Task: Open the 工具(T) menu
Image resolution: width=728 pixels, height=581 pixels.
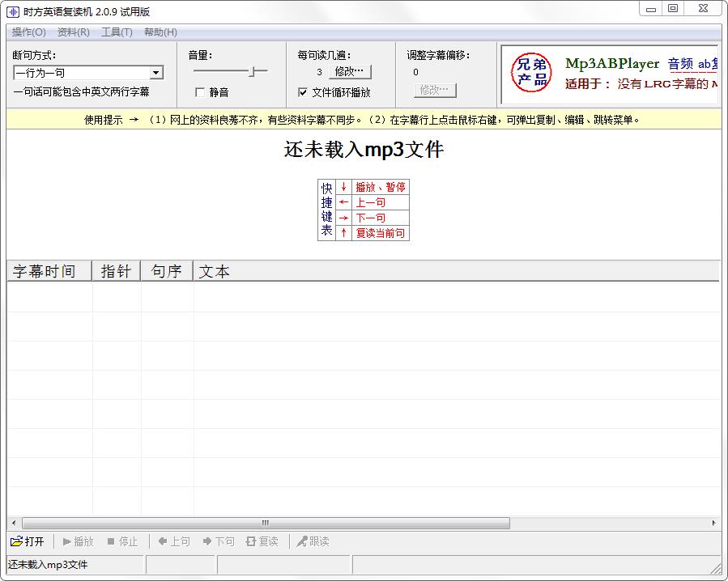Action: (x=117, y=32)
